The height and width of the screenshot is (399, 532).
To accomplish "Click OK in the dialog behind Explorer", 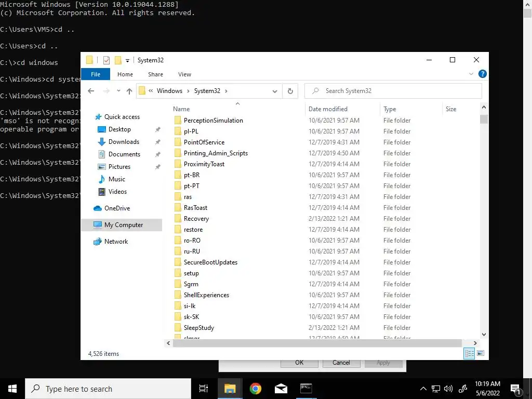I will pyautogui.click(x=299, y=363).
